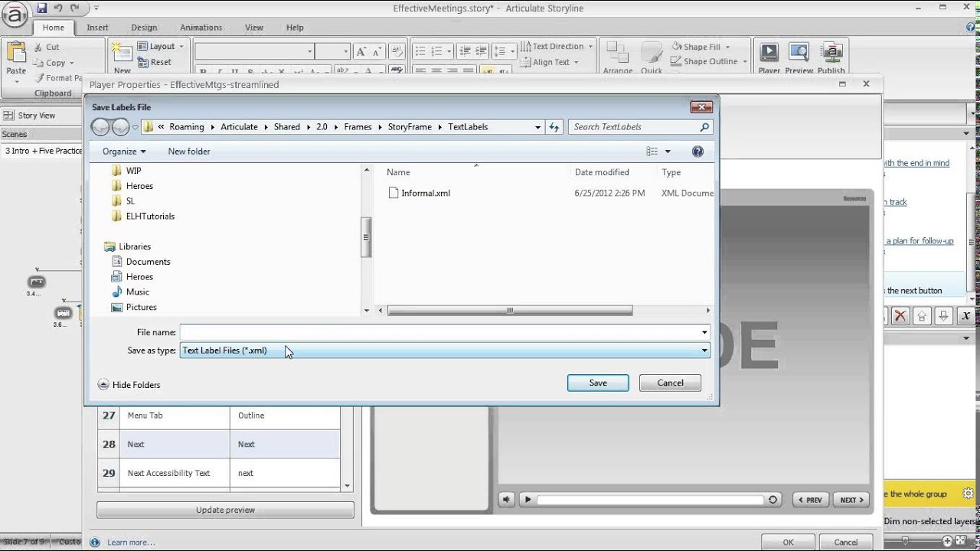Click the seekbar in player preview
980x551 pixels.
[651, 500]
